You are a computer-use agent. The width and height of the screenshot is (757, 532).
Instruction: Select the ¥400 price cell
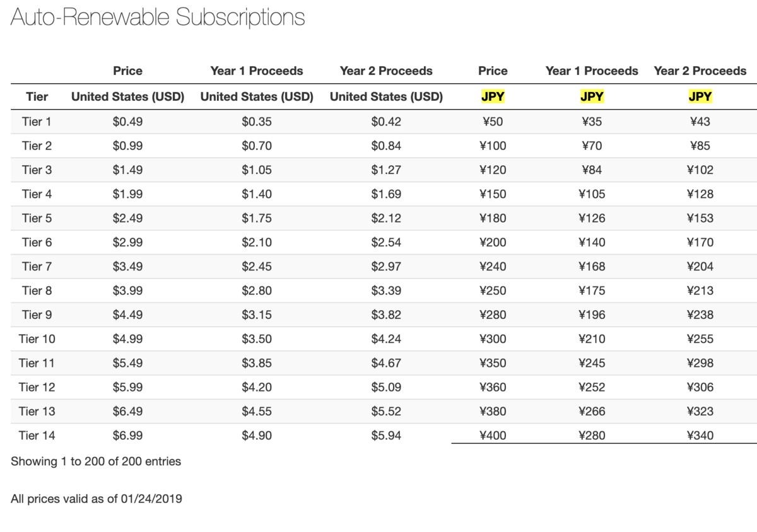493,436
